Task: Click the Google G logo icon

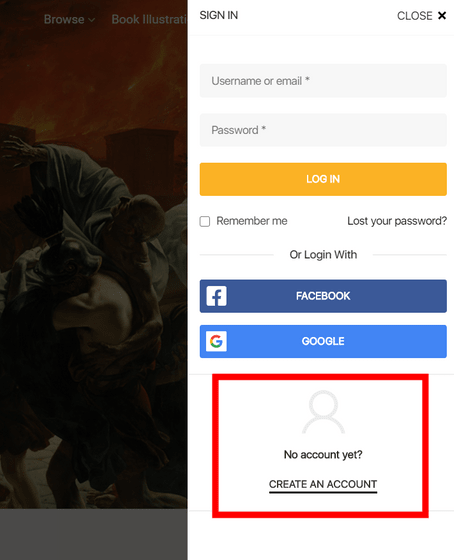Action: pos(216,341)
